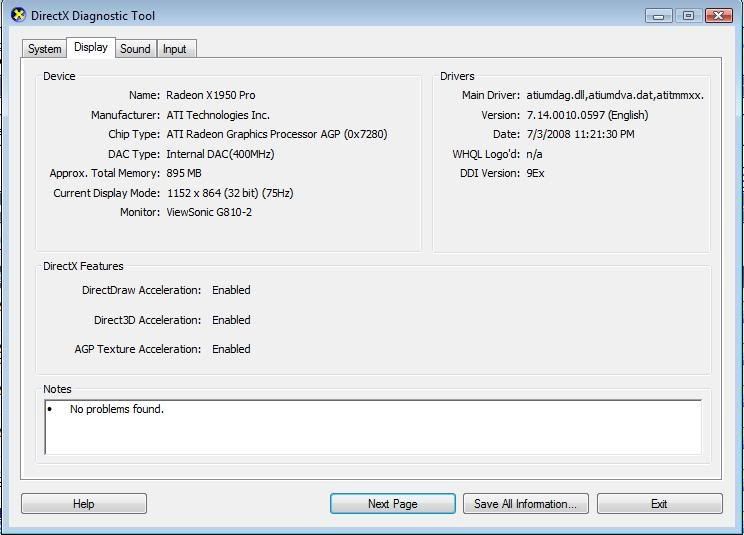
Task: Click main driver value 'atiumdag.dll,atiumdva.dat'
Action: point(590,95)
